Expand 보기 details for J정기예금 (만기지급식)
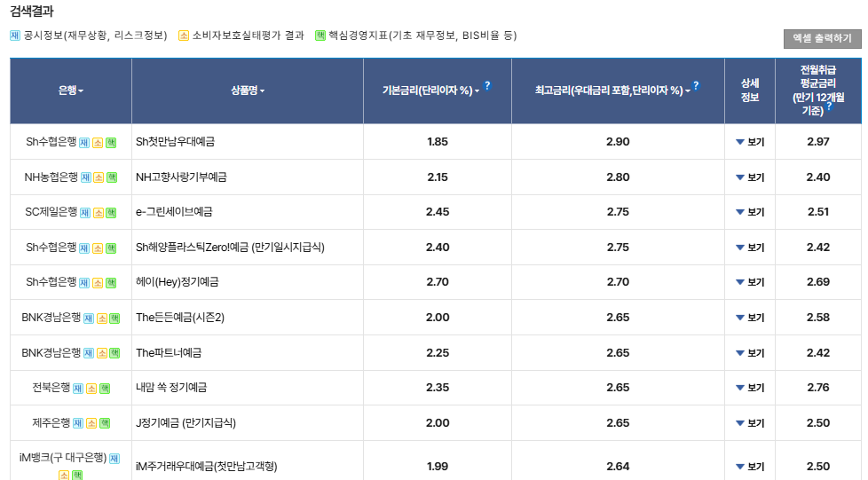This screenshot has width=868, height=480. tap(750, 423)
